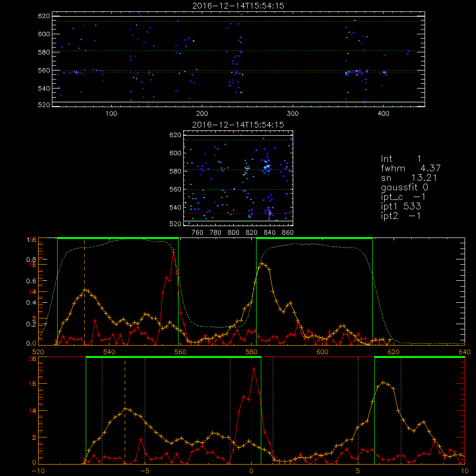Click x-axis label 5 of the bottom plot
This screenshot has width=476, height=476.
pos(358,471)
